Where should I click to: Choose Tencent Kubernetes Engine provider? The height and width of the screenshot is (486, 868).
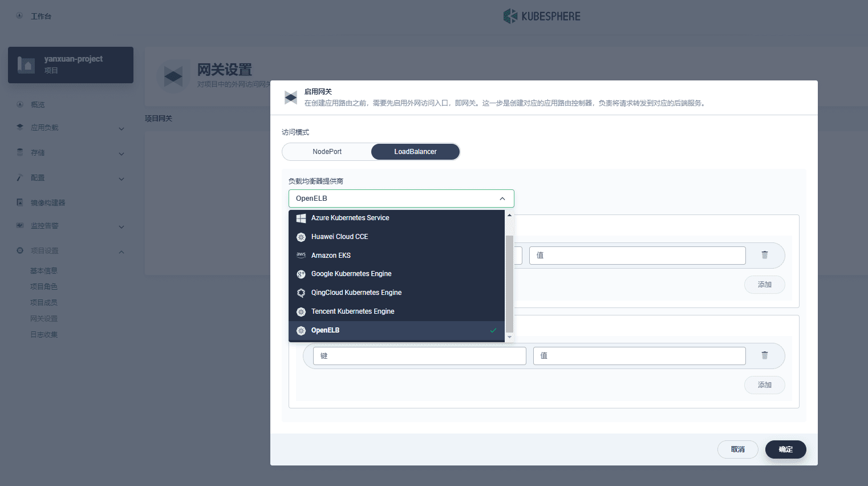point(397,311)
